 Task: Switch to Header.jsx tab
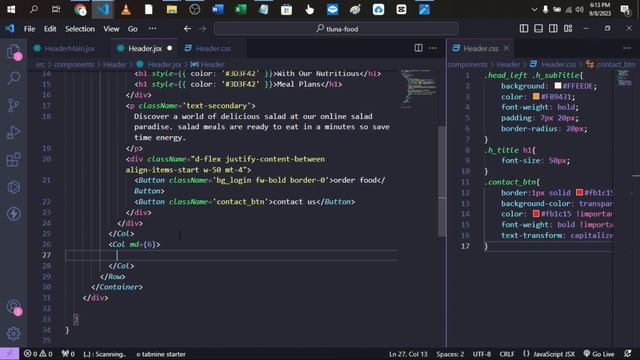click(144, 48)
